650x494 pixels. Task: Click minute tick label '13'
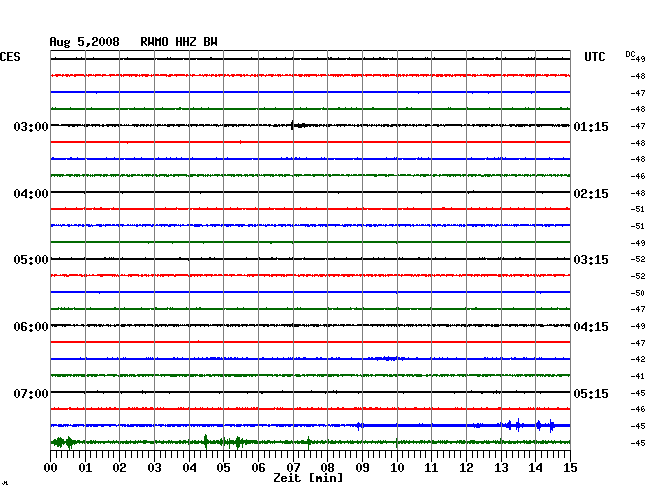tap(501, 468)
